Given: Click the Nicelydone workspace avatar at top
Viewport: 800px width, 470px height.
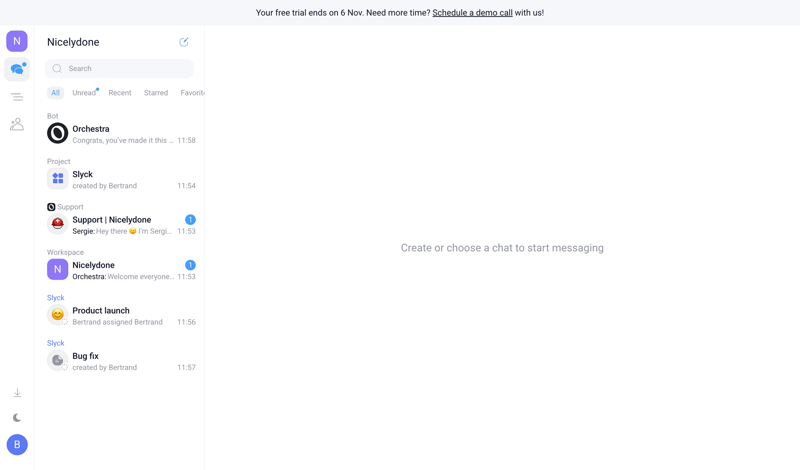Looking at the screenshot, I should coord(17,41).
